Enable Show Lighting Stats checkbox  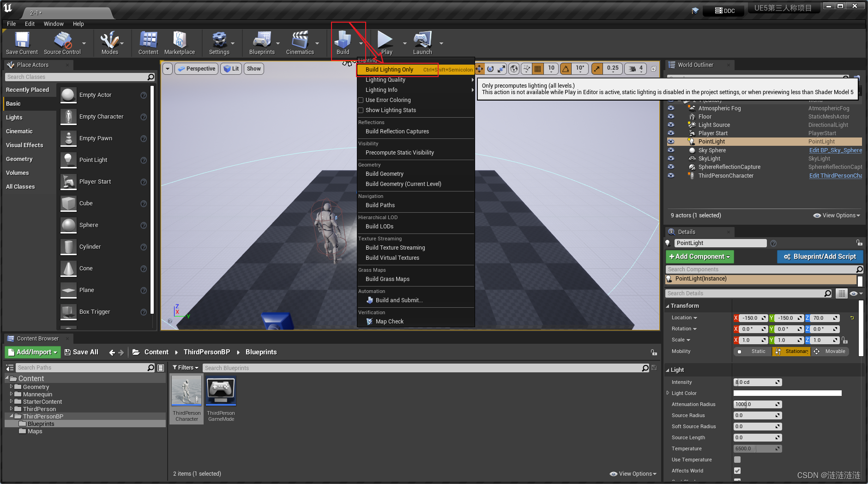(x=361, y=110)
